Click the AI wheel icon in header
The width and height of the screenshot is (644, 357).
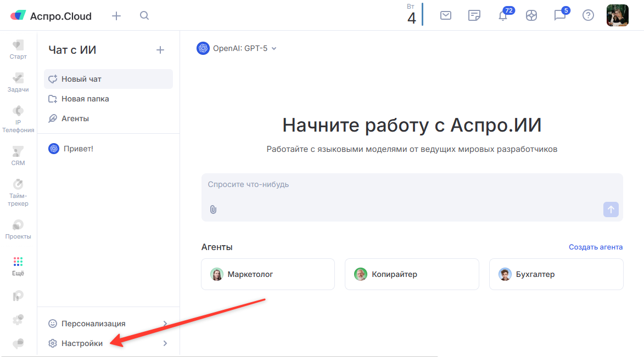click(531, 15)
